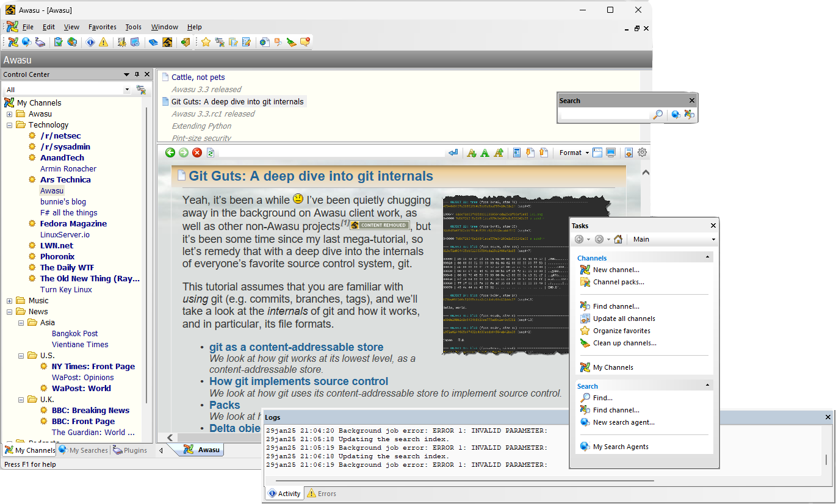Click the green broom cleanup toolbar icon

tap(292, 42)
